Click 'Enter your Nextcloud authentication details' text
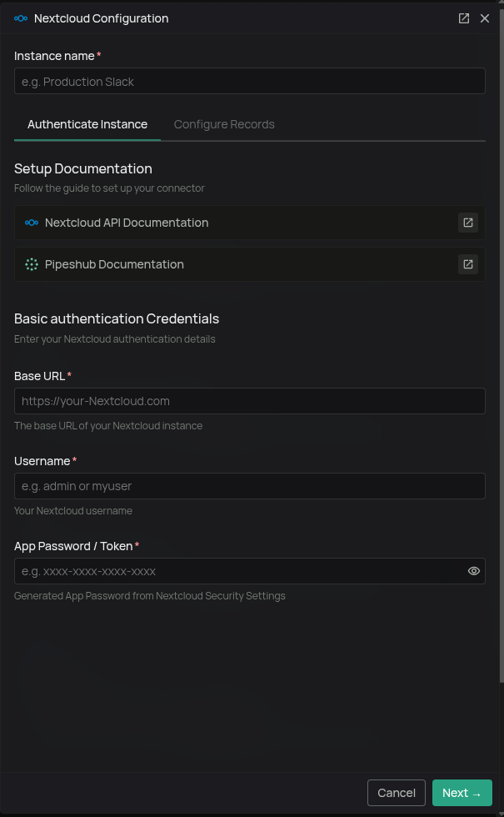504x817 pixels. point(115,339)
